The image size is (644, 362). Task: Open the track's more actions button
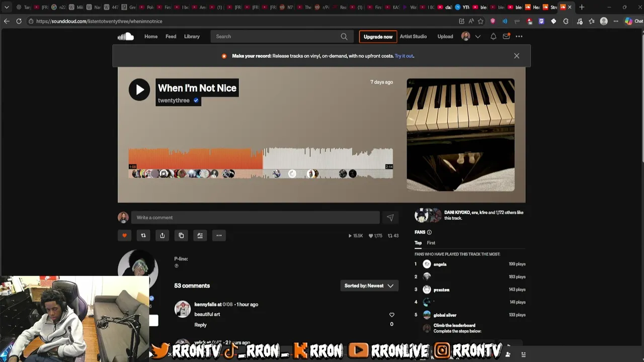(219, 235)
